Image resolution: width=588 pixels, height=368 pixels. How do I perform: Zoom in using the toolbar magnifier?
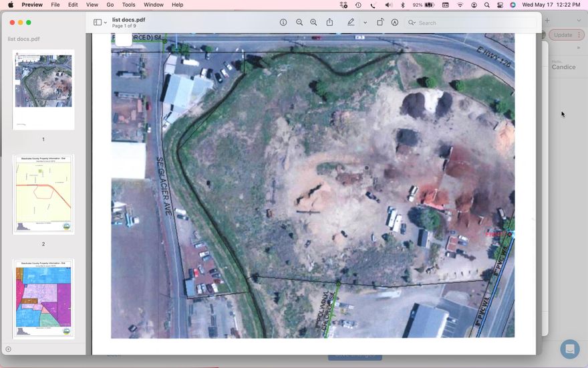314,23
